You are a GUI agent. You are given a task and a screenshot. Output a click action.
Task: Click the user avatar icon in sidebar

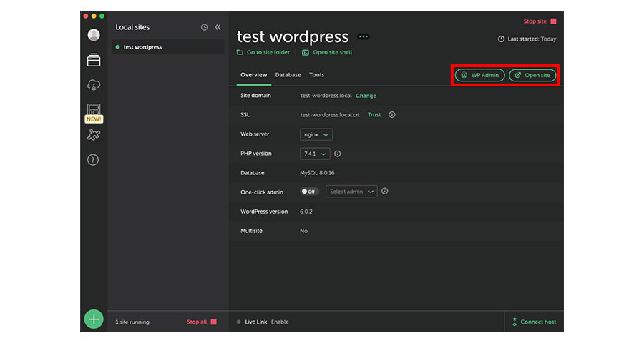click(94, 35)
